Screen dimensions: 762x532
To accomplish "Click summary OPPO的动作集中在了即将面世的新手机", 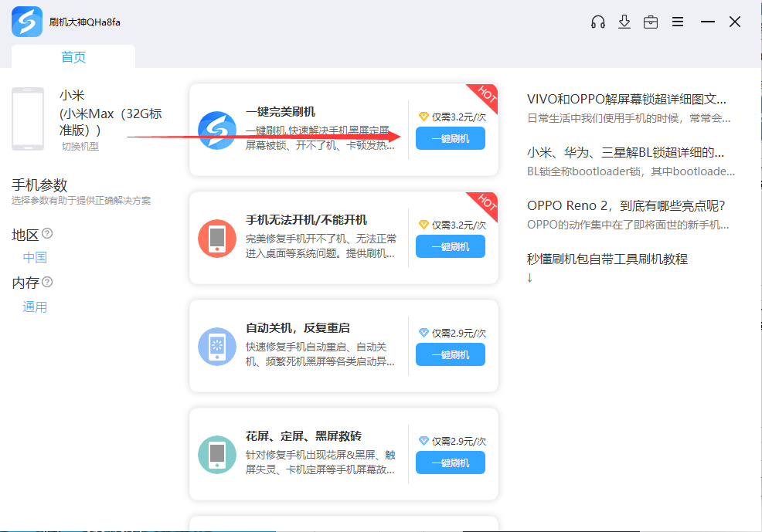I will click(x=628, y=225).
